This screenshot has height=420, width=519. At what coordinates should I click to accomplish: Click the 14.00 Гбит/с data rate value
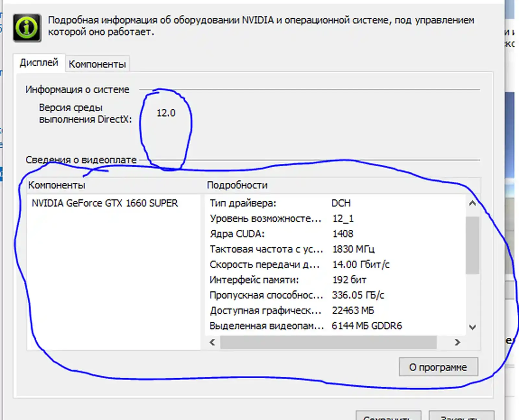[x=361, y=264]
